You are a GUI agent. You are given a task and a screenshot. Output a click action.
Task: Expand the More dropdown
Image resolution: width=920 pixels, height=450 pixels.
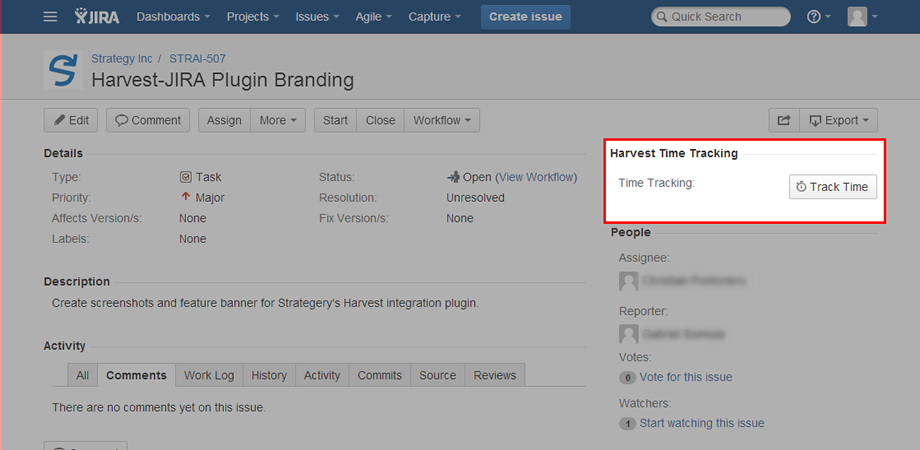(x=278, y=120)
